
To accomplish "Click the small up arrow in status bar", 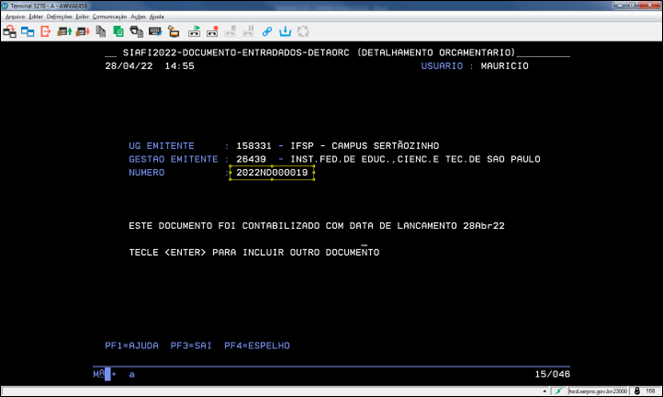I will pos(544,392).
